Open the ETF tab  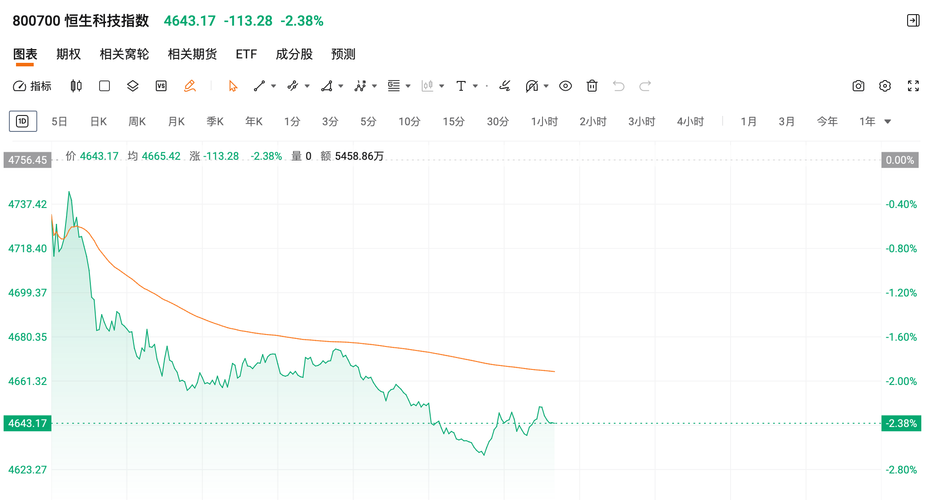point(246,54)
